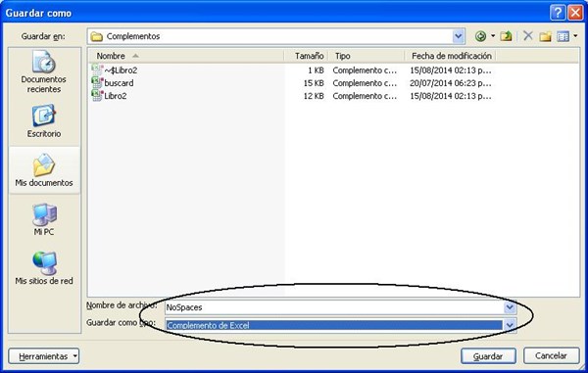Expand the Nombre de archivo dropdown arrow
Image resolution: width=588 pixels, height=373 pixels.
click(510, 307)
